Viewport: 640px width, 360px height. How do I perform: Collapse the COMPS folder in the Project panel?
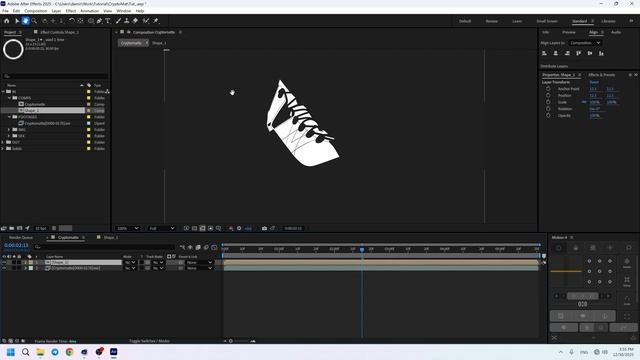pyautogui.click(x=9, y=98)
